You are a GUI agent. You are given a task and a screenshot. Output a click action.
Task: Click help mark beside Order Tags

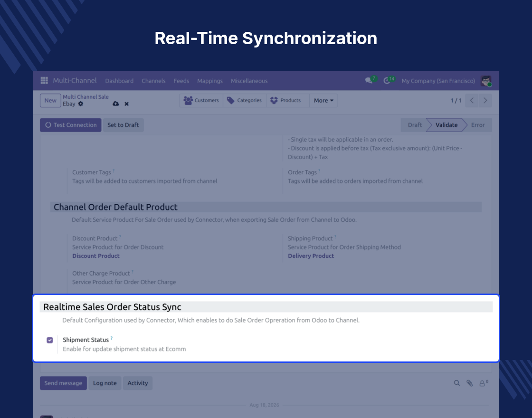[319, 171]
